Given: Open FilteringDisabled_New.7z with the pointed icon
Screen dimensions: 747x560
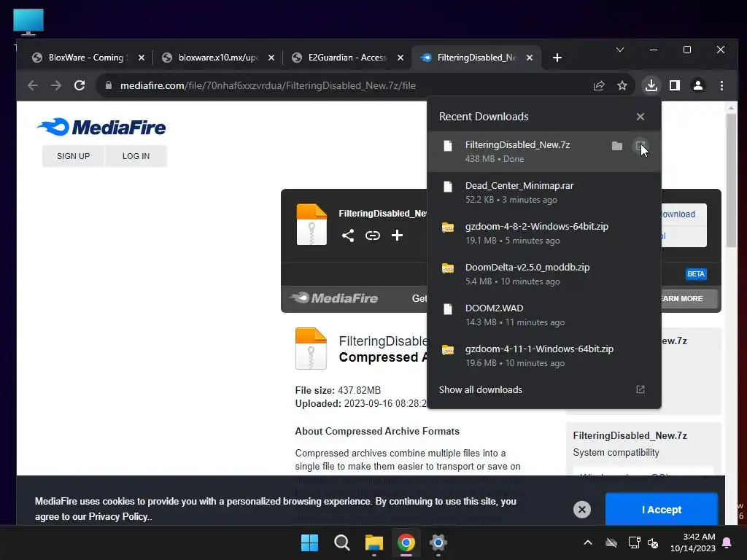Looking at the screenshot, I should click(640, 146).
